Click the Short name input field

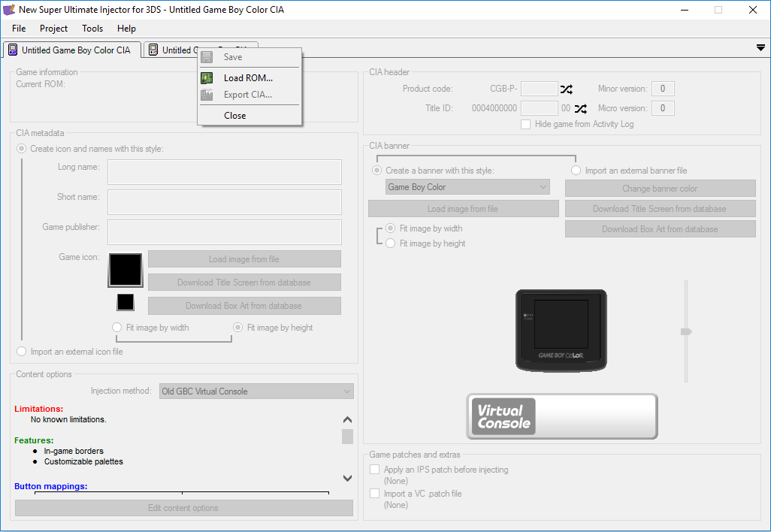pyautogui.click(x=225, y=202)
